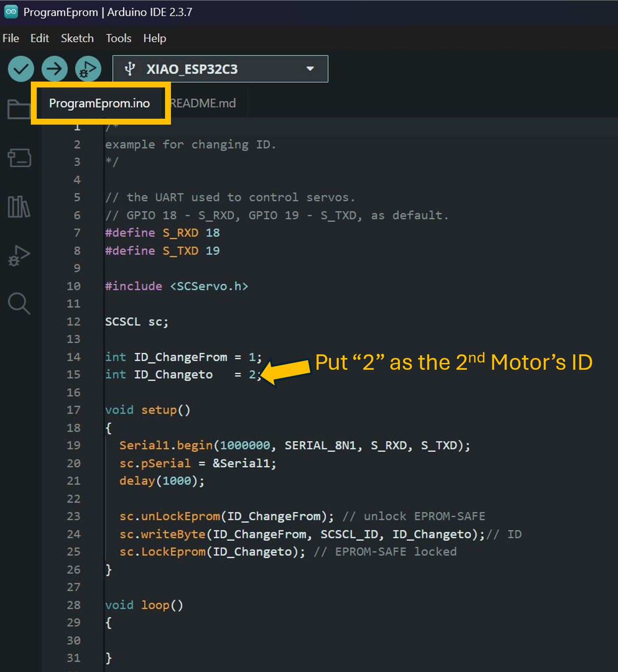618x672 pixels.
Task: Click the "// the UART used to control servos." comment
Action: (230, 198)
